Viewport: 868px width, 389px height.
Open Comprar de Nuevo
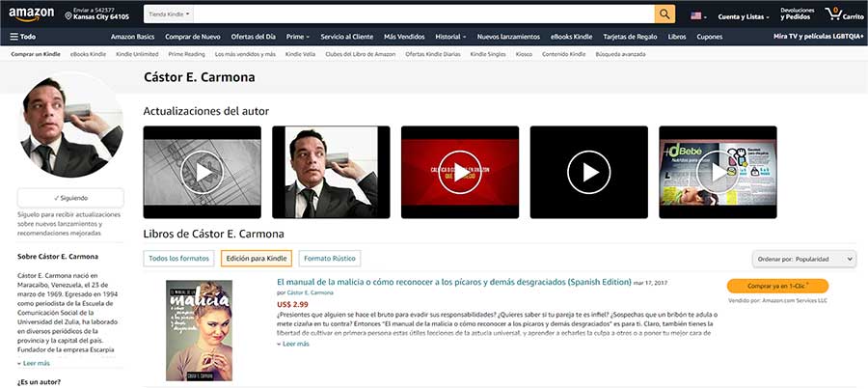point(193,37)
